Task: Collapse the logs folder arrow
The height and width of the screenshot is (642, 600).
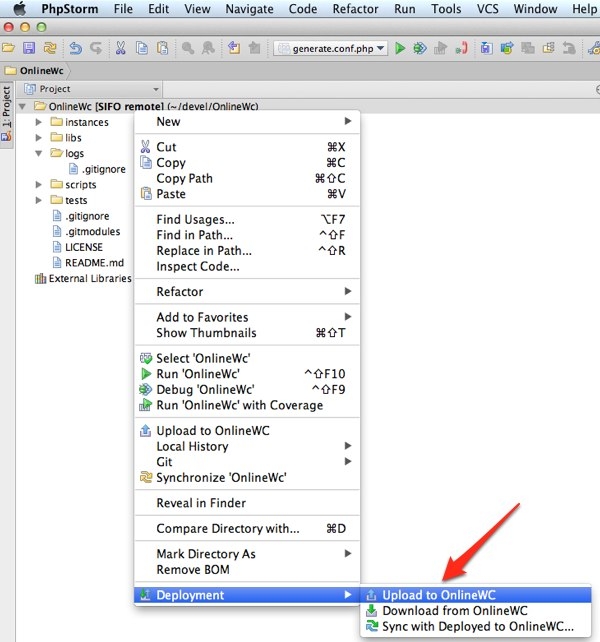Action: 38,154
